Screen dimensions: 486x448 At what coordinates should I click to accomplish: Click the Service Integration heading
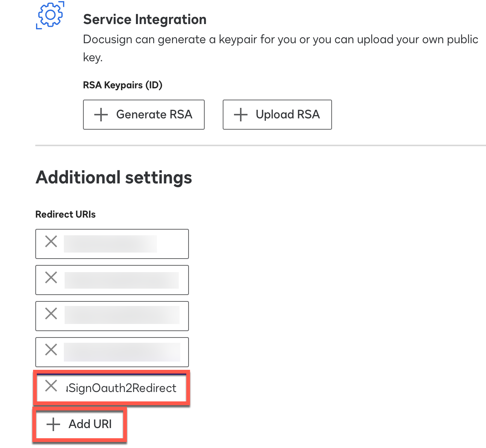pyautogui.click(x=145, y=19)
